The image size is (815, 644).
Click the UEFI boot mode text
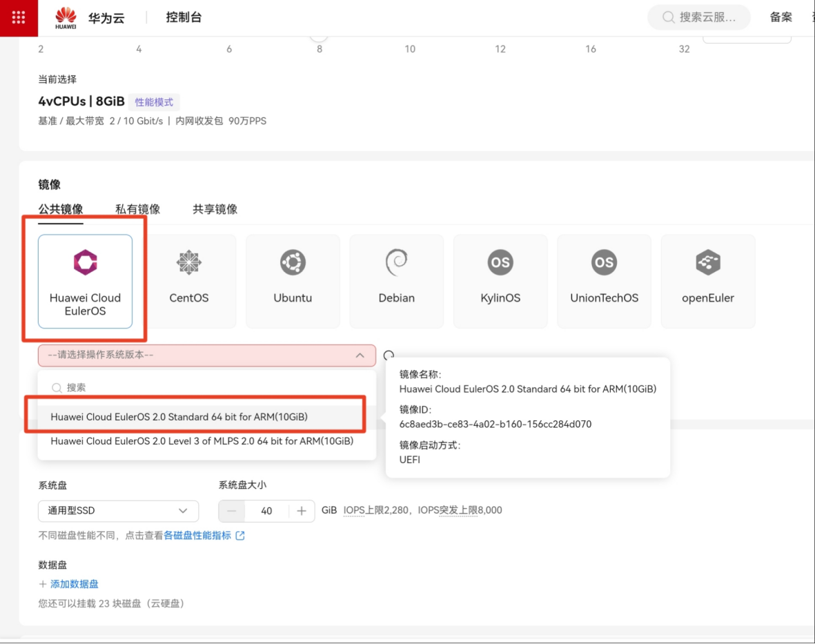click(x=410, y=460)
